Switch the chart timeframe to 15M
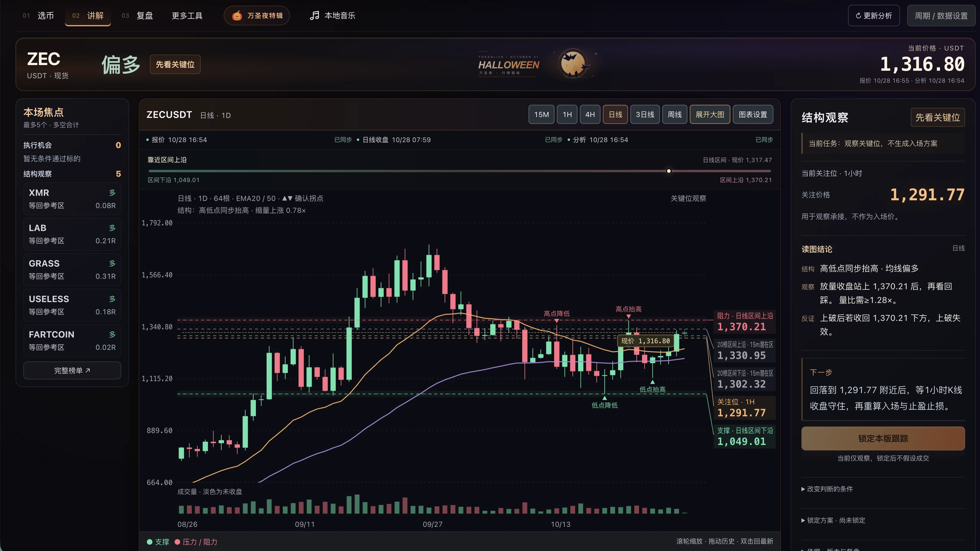The image size is (980, 551). click(x=541, y=114)
